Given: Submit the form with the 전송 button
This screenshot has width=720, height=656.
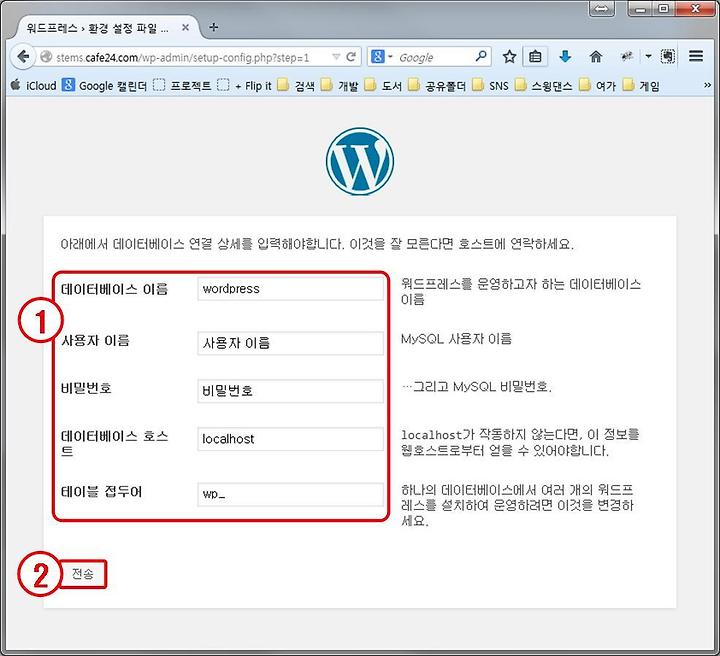Looking at the screenshot, I should [x=83, y=574].
